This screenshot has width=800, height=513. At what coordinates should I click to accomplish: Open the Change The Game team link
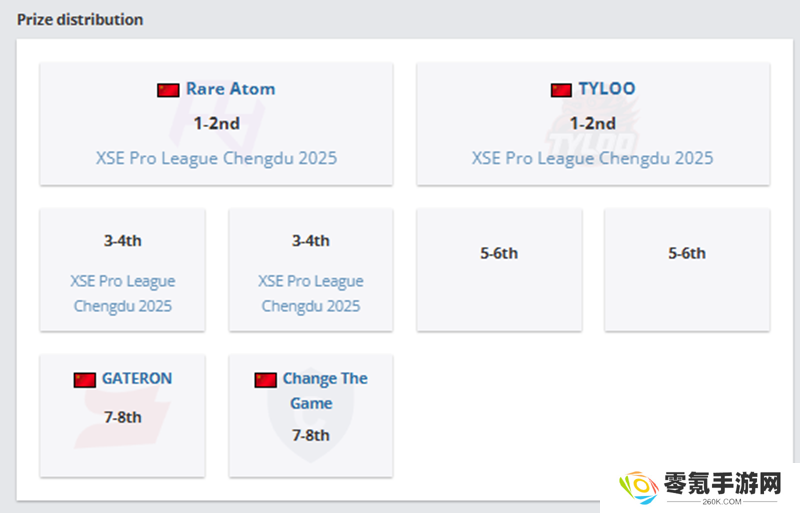(x=325, y=390)
